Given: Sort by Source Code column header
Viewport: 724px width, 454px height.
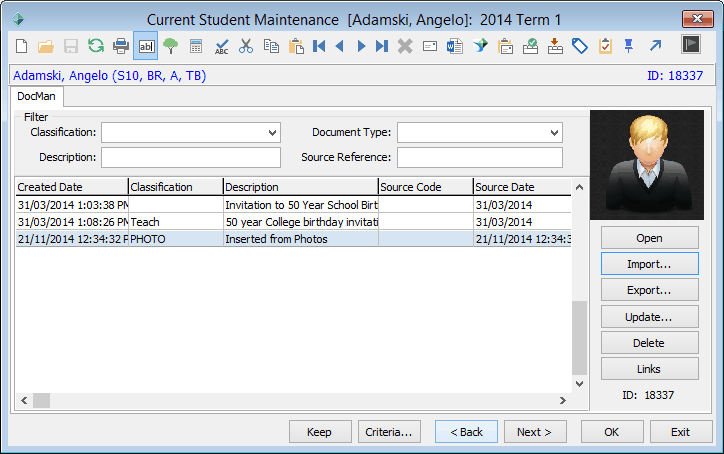Looking at the screenshot, I should coord(426,187).
